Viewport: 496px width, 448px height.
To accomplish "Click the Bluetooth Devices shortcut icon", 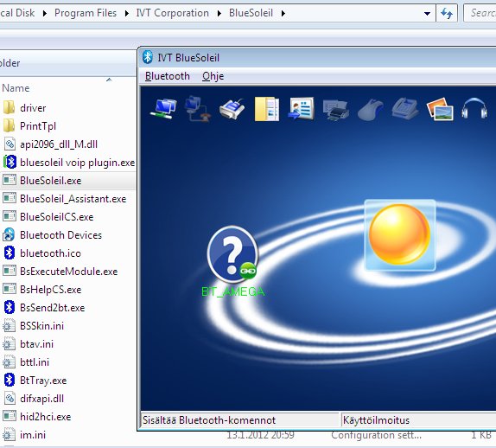I will pyautogui.click(x=9, y=235).
